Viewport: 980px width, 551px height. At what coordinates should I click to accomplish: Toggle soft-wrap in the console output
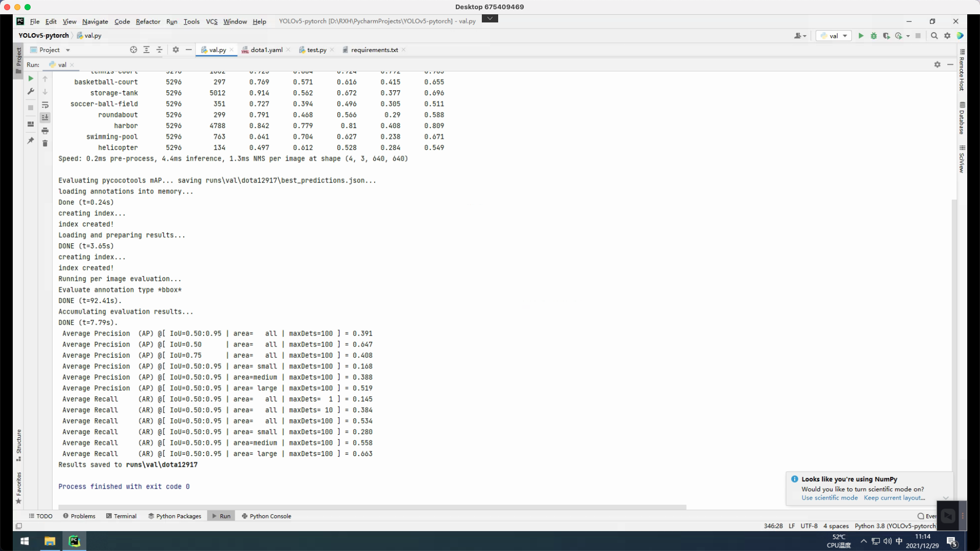point(45,105)
